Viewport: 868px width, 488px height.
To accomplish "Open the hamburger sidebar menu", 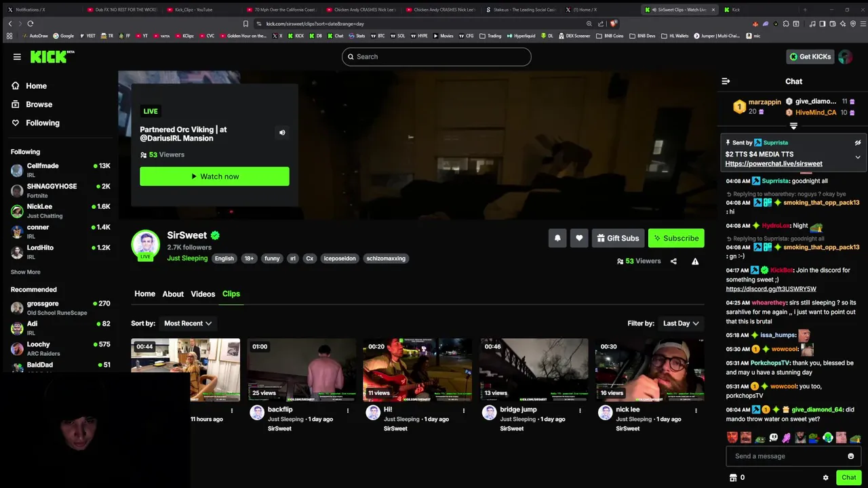I will click(17, 57).
